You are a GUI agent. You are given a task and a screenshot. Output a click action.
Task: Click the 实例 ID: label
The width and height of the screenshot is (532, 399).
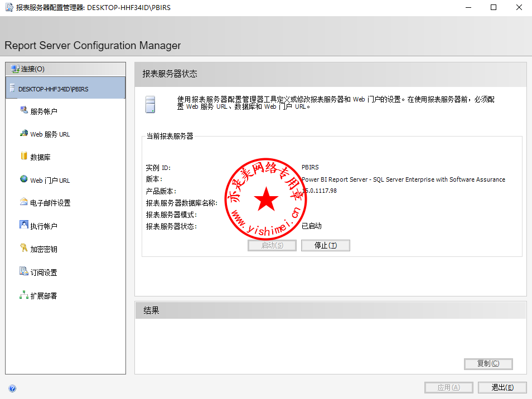[158, 168]
